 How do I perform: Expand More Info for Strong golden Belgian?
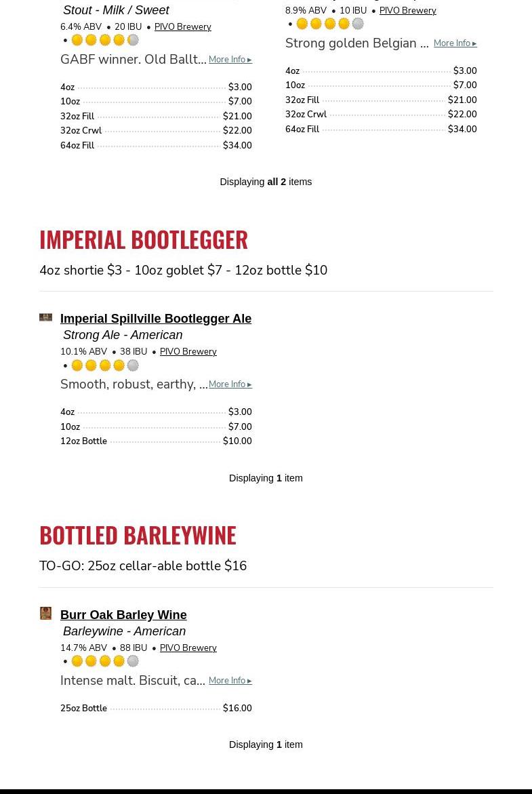(455, 43)
